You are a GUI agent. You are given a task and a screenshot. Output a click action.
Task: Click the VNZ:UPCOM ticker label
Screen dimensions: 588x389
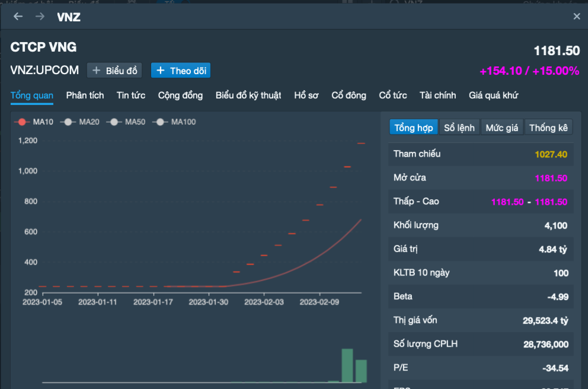tap(44, 70)
